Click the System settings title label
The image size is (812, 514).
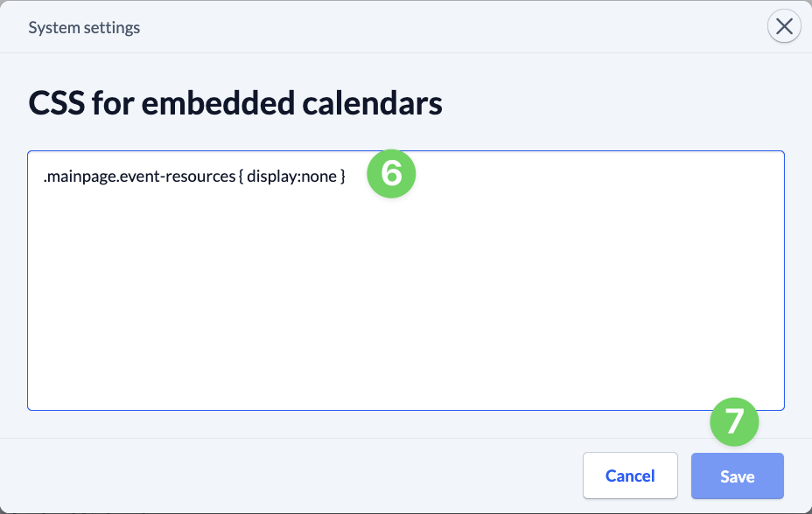tap(84, 27)
